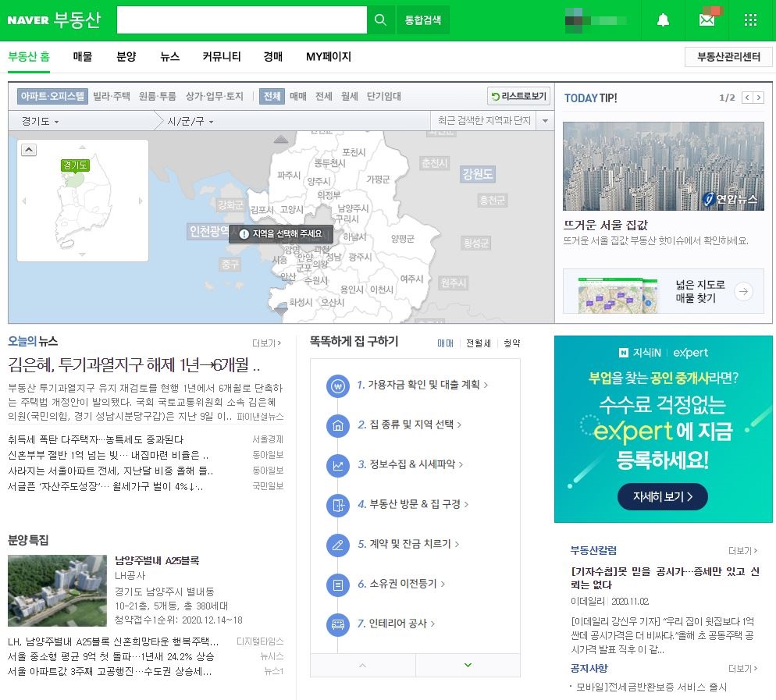Click the 정보수집 step chart icon
The image size is (776, 700).
point(338,465)
